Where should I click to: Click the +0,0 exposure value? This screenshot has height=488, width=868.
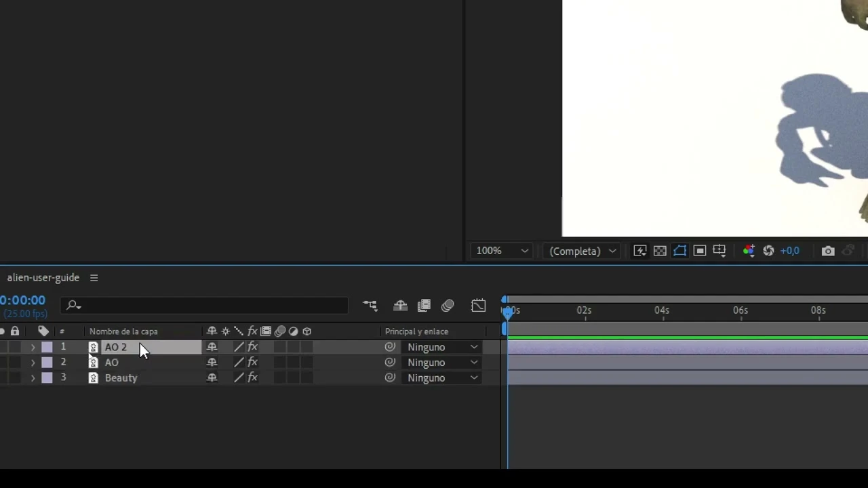[x=789, y=251]
